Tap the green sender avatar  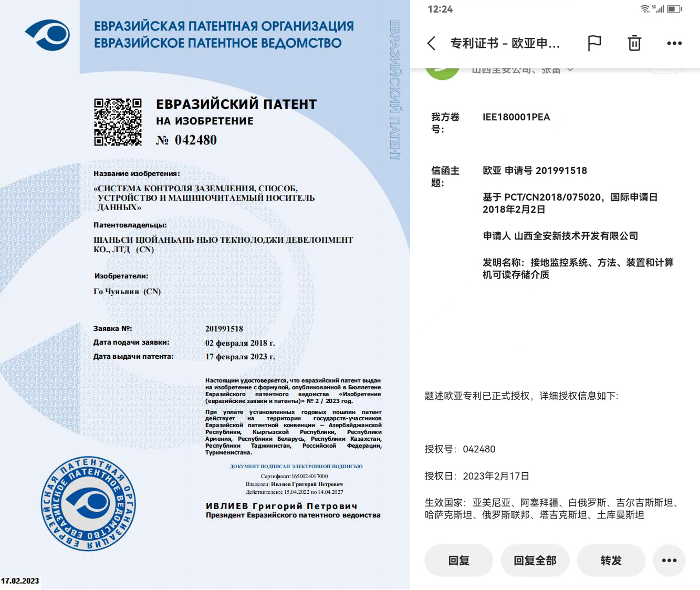tap(442, 73)
